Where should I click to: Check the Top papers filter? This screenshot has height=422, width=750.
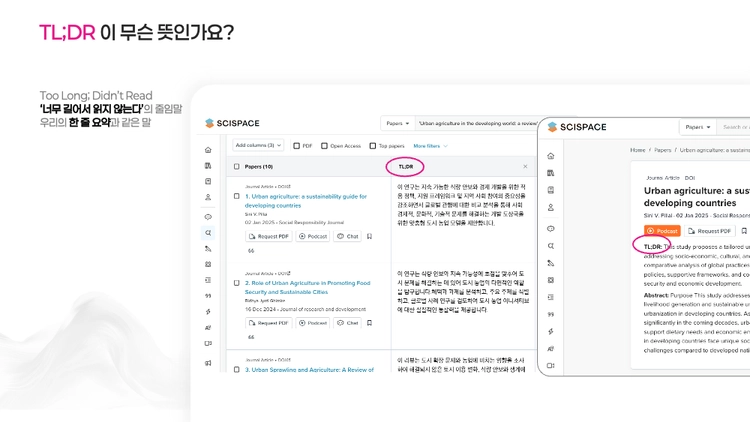click(373, 146)
